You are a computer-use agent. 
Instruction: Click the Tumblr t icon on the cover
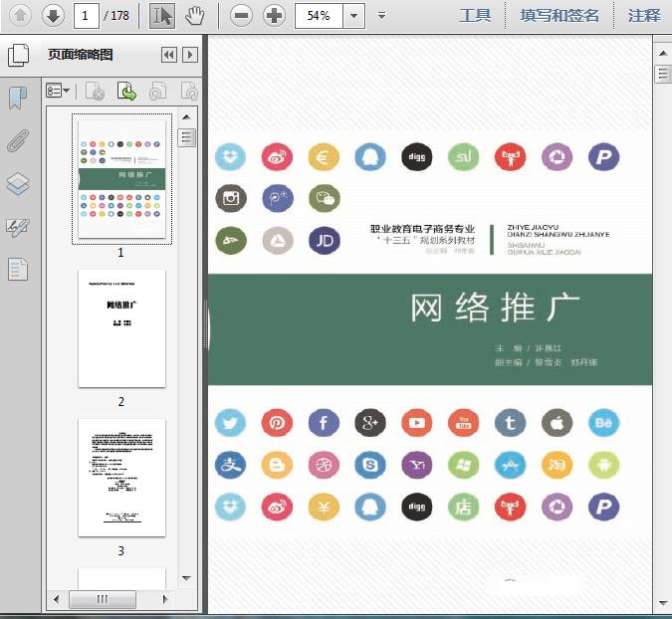[x=510, y=423]
